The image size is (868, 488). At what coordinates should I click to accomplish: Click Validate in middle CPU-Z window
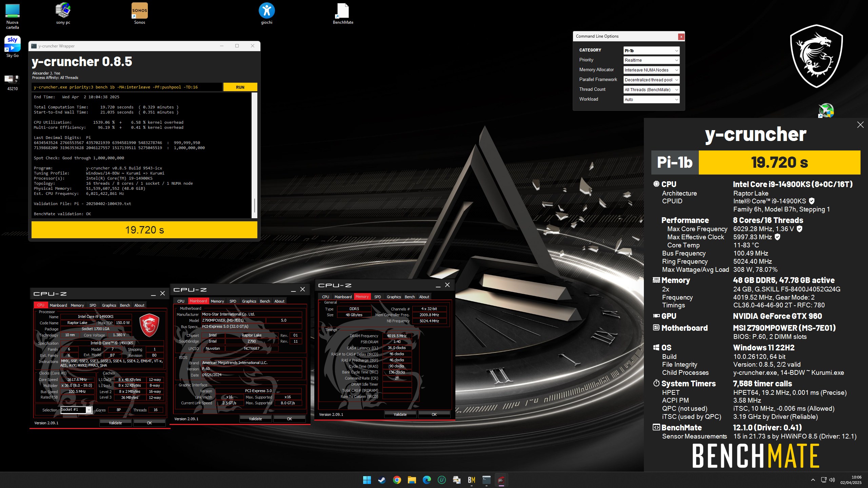255,419
